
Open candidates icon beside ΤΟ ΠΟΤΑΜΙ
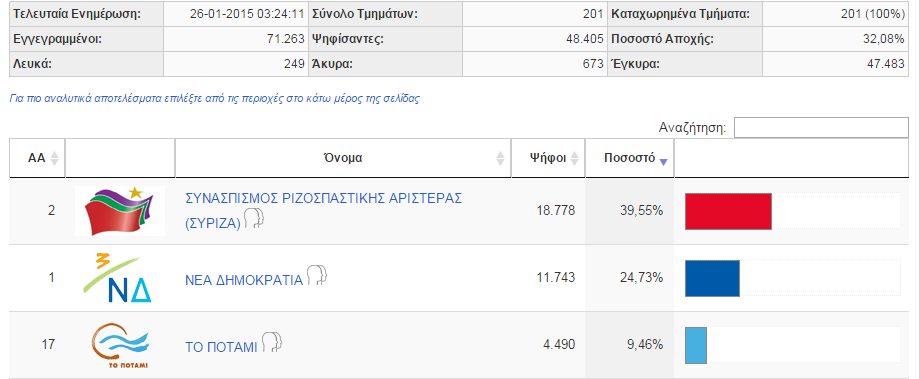click(272, 341)
